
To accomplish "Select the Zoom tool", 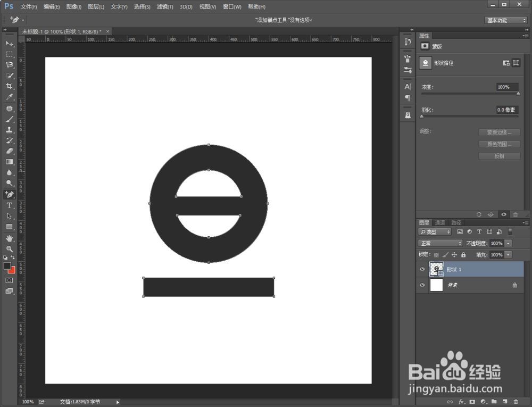I will point(9,248).
